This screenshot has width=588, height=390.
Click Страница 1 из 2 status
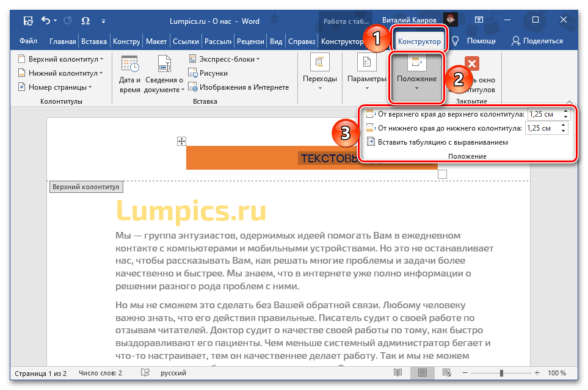pos(40,373)
